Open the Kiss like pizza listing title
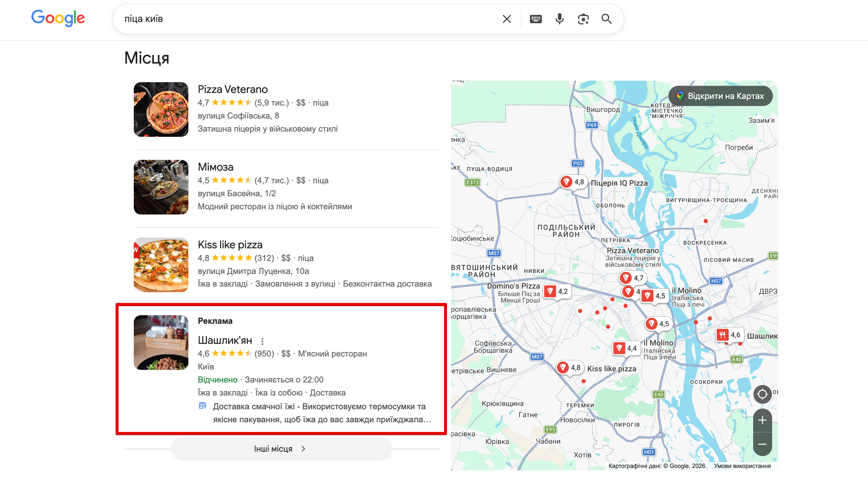 click(x=230, y=245)
